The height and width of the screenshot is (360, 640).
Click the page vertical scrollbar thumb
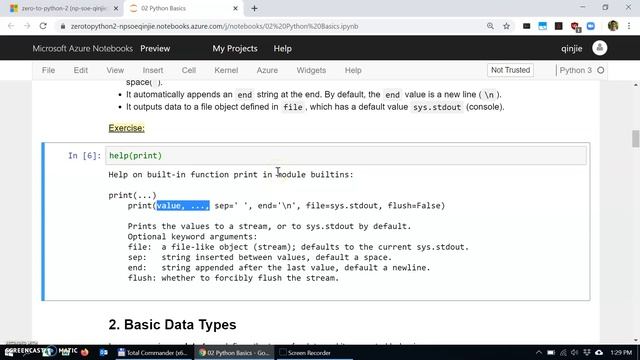click(635, 138)
